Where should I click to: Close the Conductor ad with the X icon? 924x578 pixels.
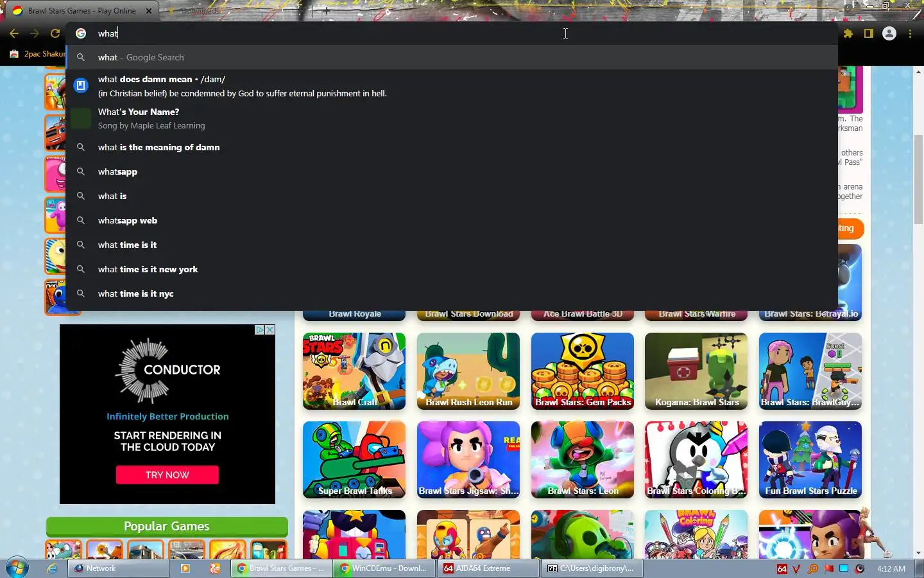[x=270, y=329]
